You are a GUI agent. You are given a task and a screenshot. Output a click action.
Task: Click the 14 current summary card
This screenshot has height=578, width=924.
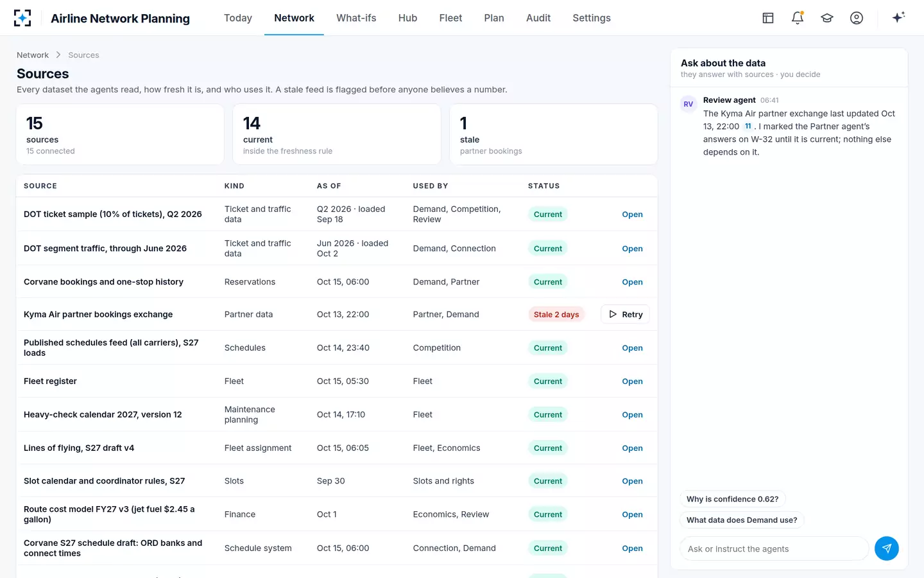coord(337,134)
